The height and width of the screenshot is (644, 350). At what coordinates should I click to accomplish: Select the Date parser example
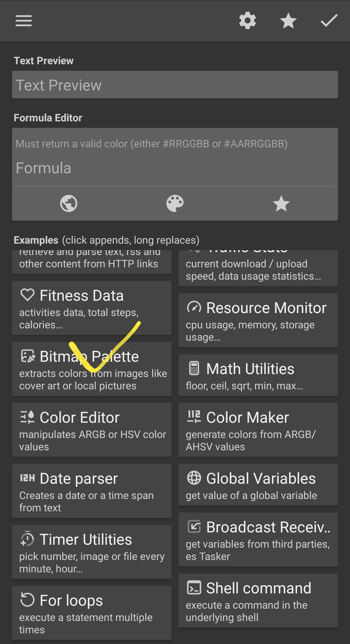[x=92, y=491]
